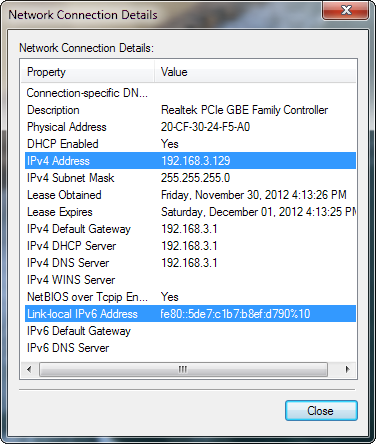Viewport: 376px width, 444px height.
Task: Select the IPv4 Address property
Action: point(58,161)
